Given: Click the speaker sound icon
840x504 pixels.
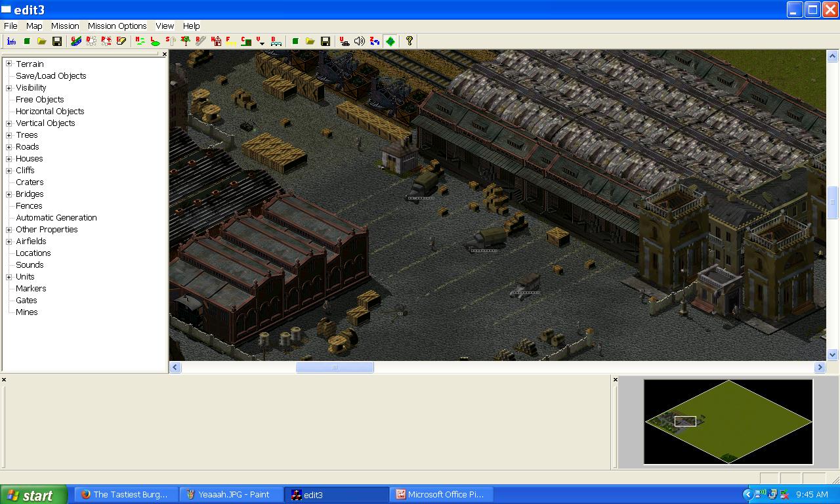Looking at the screenshot, I should coord(360,41).
